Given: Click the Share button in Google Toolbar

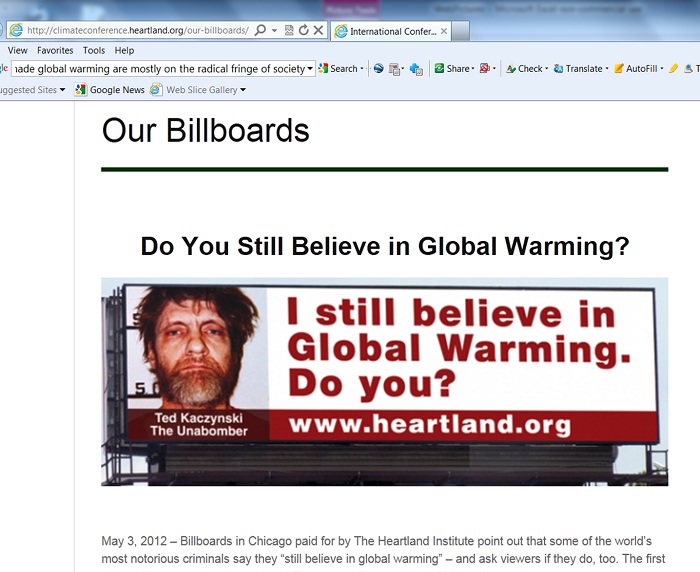Looking at the screenshot, I should (452, 69).
